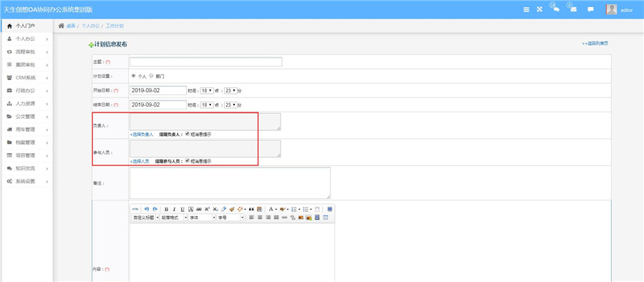This screenshot has height=282, width=644.
Task: Toggle strikethrough formatting
Action: pos(199,209)
